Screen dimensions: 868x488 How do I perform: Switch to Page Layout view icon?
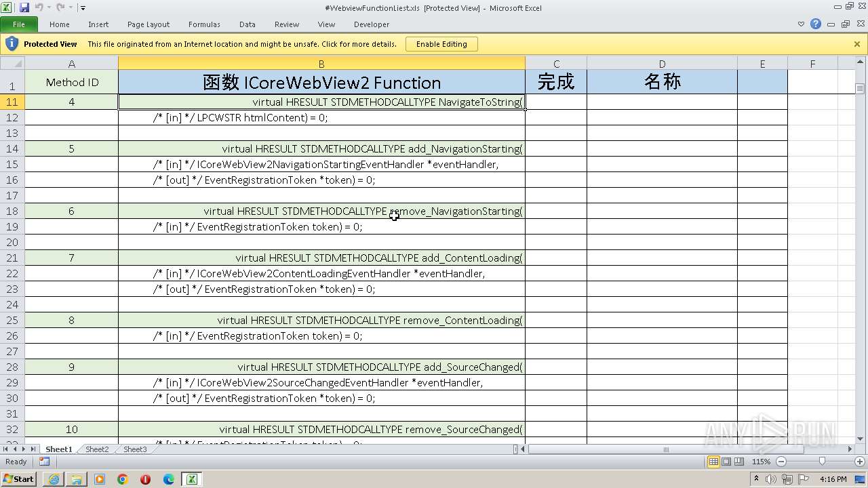tap(726, 462)
